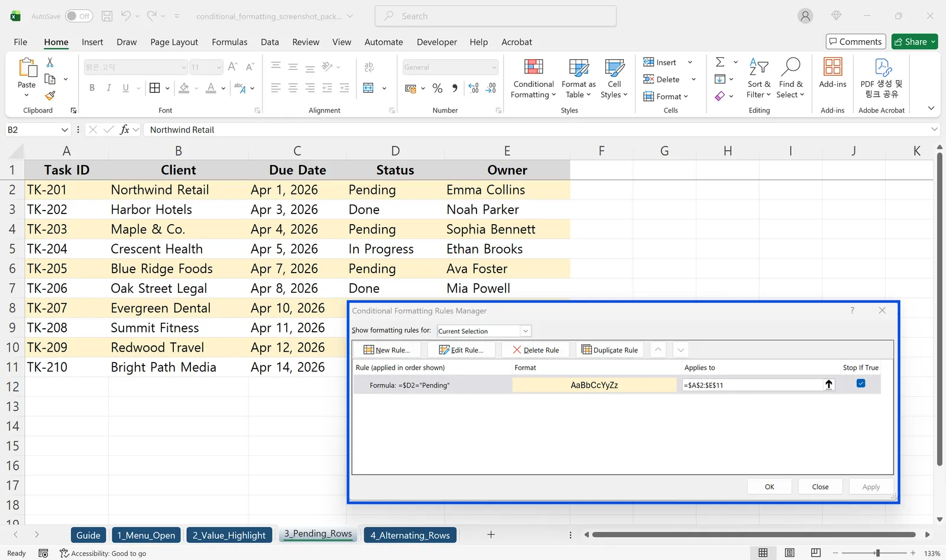Toggle Underline formatting
This screenshot has width=946, height=560.
point(125,88)
